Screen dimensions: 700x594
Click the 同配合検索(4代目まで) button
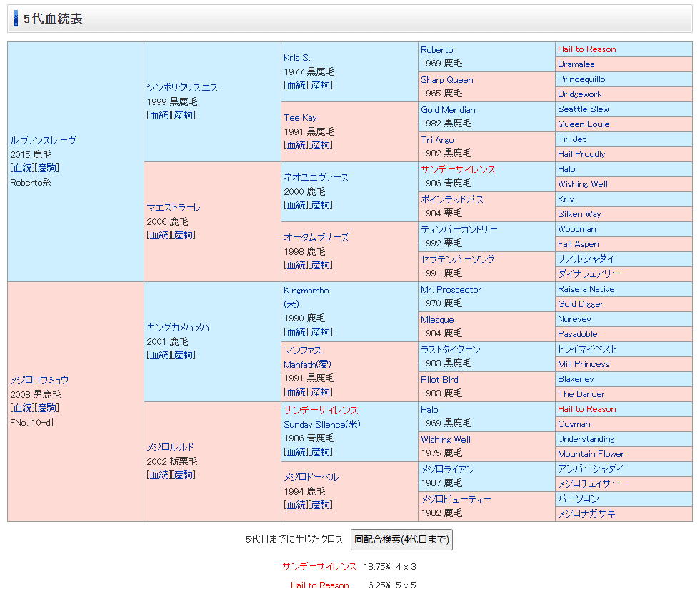(x=401, y=540)
